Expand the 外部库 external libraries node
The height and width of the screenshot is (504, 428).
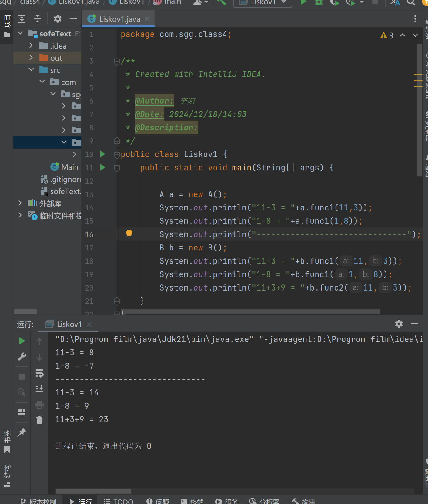pyautogui.click(x=20, y=203)
